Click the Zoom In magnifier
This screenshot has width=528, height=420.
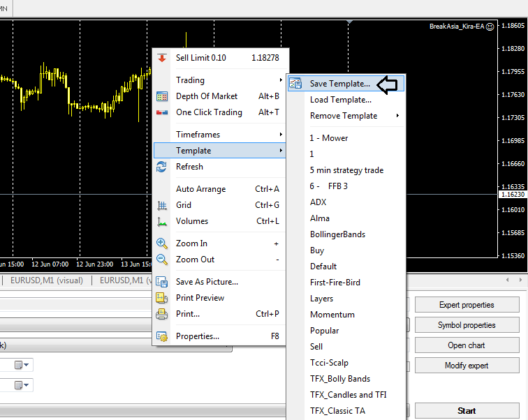[x=162, y=243]
